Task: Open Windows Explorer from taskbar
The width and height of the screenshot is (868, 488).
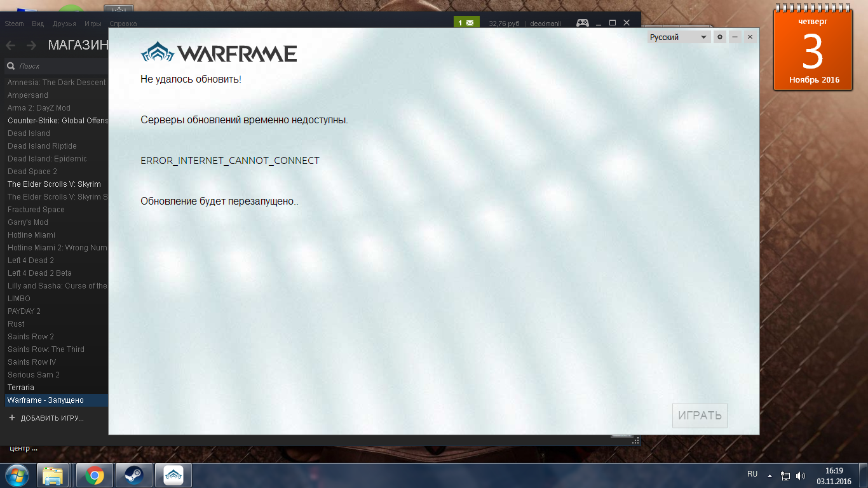Action: click(x=53, y=475)
